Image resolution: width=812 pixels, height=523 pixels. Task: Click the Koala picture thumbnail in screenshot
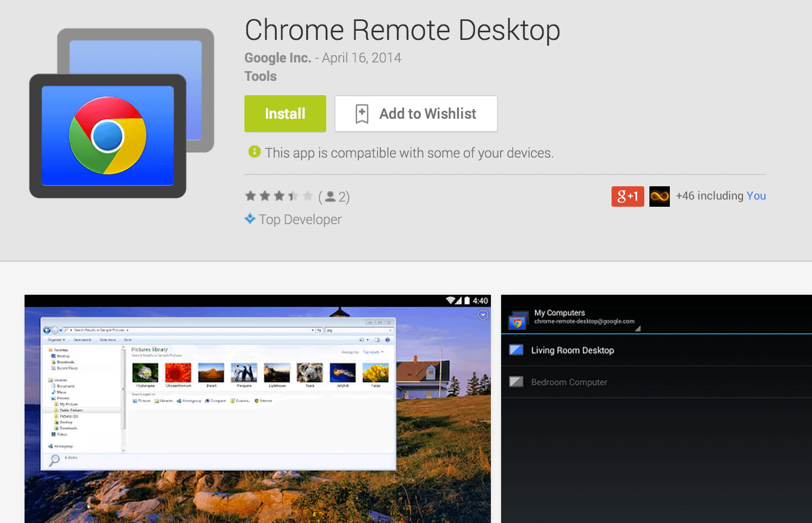[310, 373]
